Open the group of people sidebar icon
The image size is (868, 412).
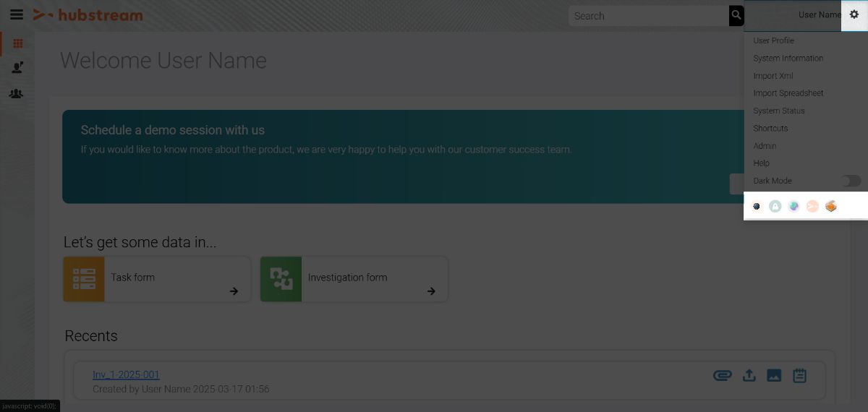[16, 94]
